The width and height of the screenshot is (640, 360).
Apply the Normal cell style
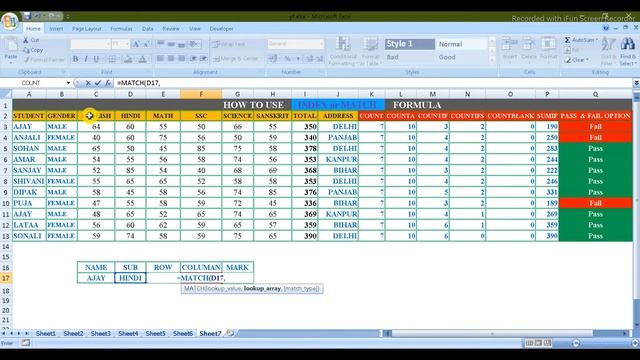(461, 44)
